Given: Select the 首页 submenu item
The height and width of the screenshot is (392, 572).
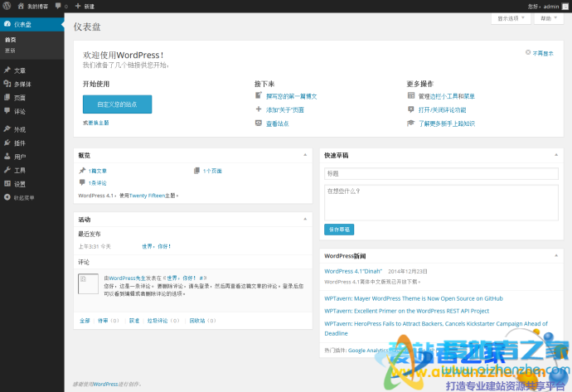Looking at the screenshot, I should (x=10, y=40).
